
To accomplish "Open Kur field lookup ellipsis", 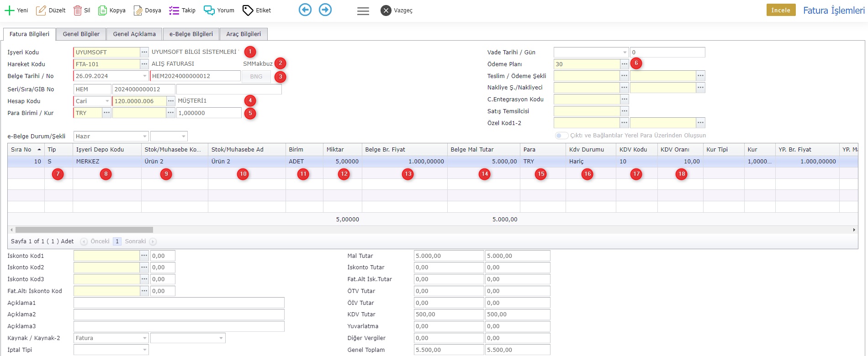I will point(171,113).
